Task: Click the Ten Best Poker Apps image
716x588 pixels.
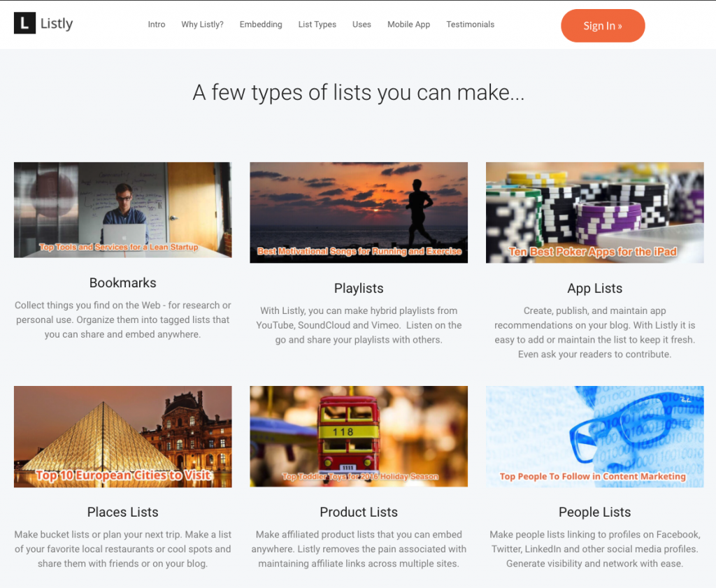Action: (x=595, y=213)
